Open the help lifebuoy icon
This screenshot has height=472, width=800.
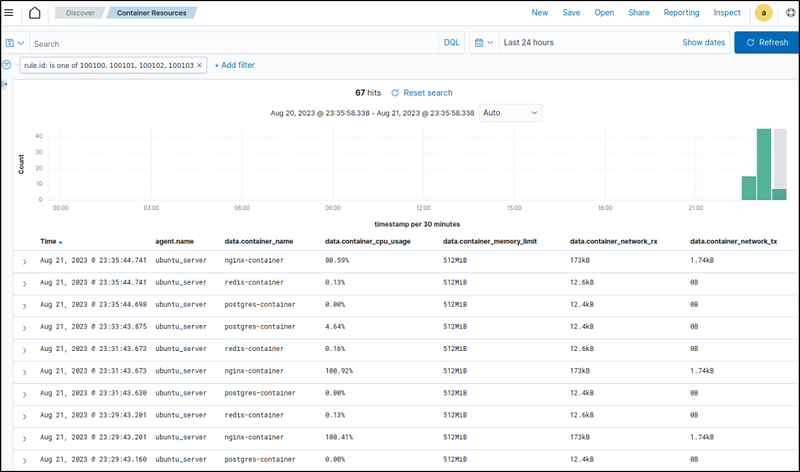789,13
